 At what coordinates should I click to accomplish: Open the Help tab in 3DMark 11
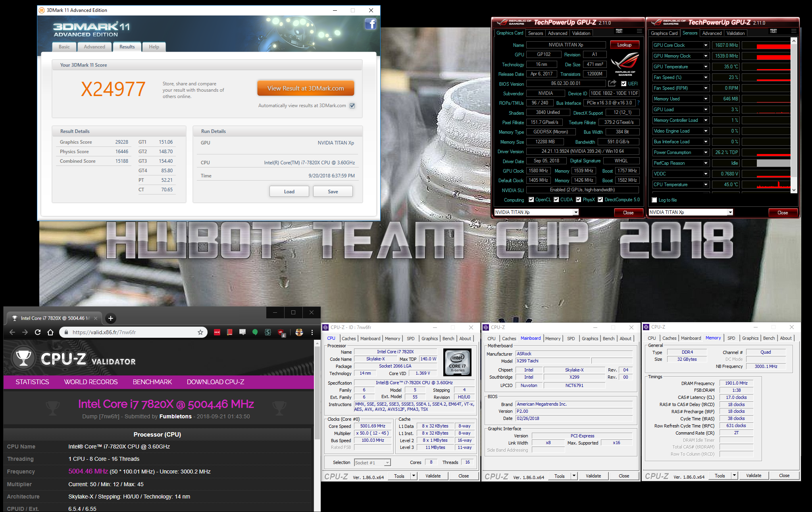click(154, 47)
